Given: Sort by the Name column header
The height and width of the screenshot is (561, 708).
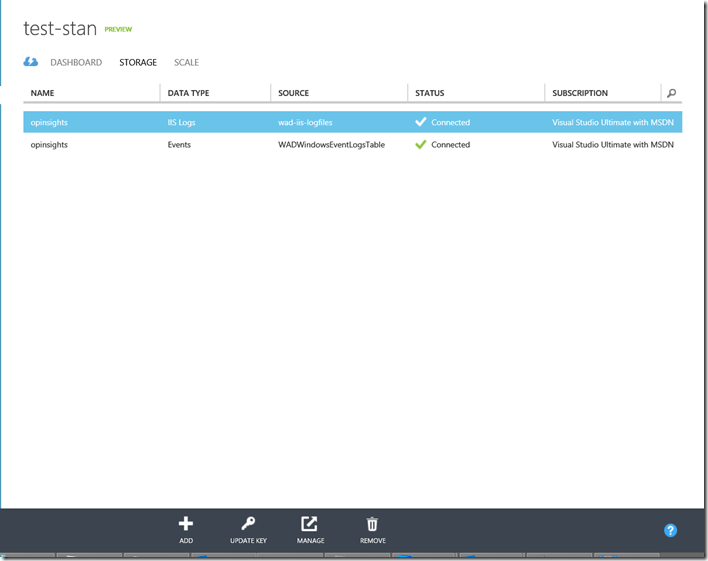Looking at the screenshot, I should click(x=43, y=93).
